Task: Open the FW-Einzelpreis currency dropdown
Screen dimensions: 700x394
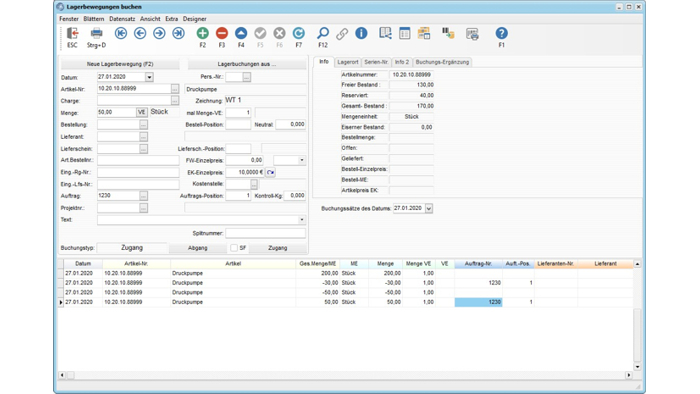Action: click(x=302, y=160)
